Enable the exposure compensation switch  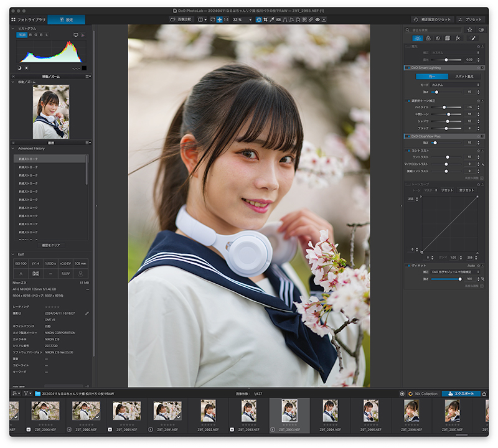click(408, 47)
